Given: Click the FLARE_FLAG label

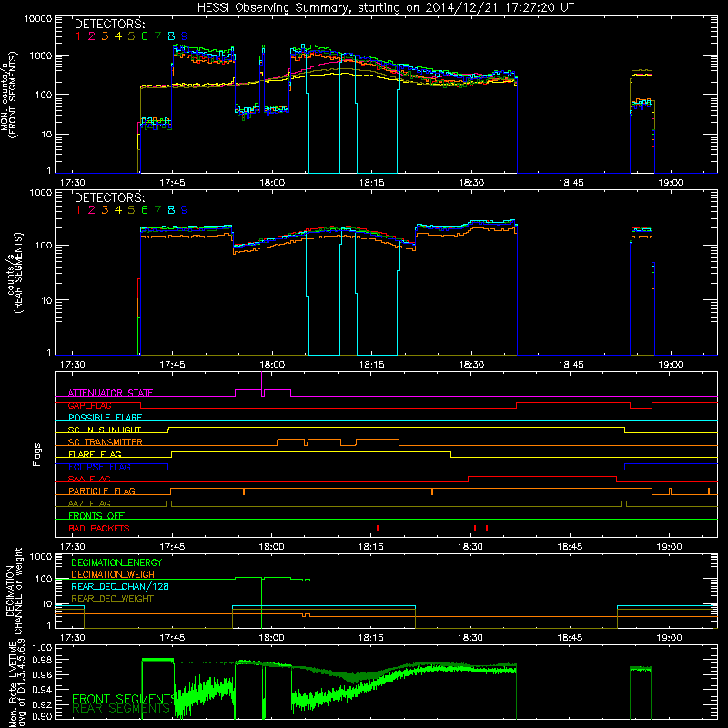Looking at the screenshot, I should coord(95,454).
